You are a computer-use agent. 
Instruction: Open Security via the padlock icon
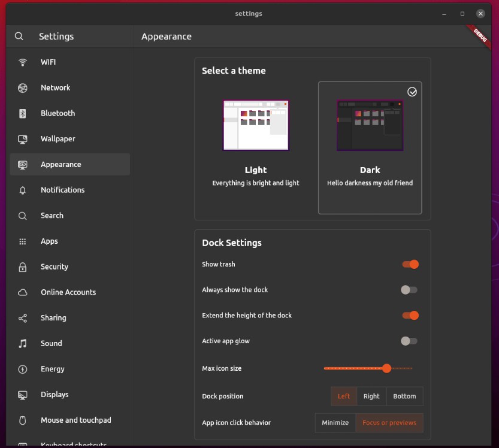point(23,267)
